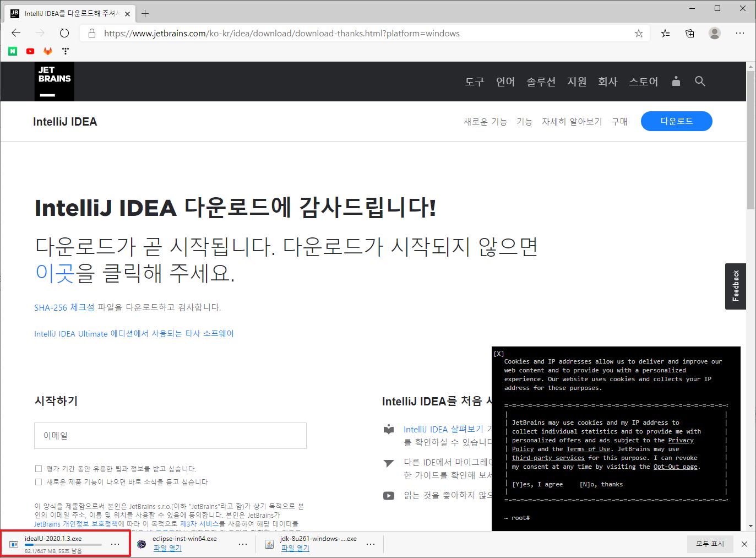The height and width of the screenshot is (558, 756).
Task: Open options for ideaIU-2020.1.3.exe download
Action: (x=115, y=544)
